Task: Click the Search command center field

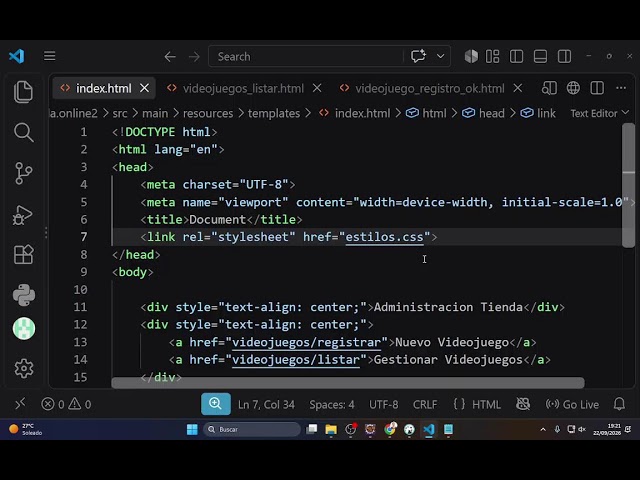Action: pos(305,56)
